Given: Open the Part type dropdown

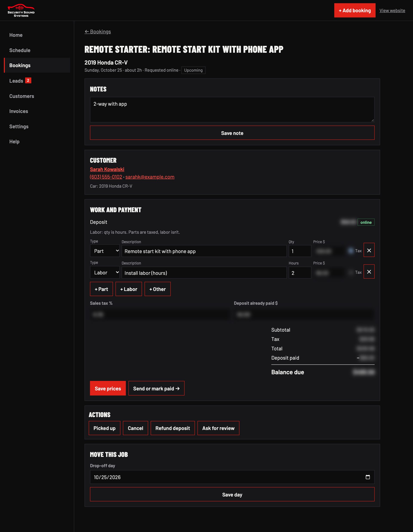Looking at the screenshot, I should pyautogui.click(x=105, y=251).
